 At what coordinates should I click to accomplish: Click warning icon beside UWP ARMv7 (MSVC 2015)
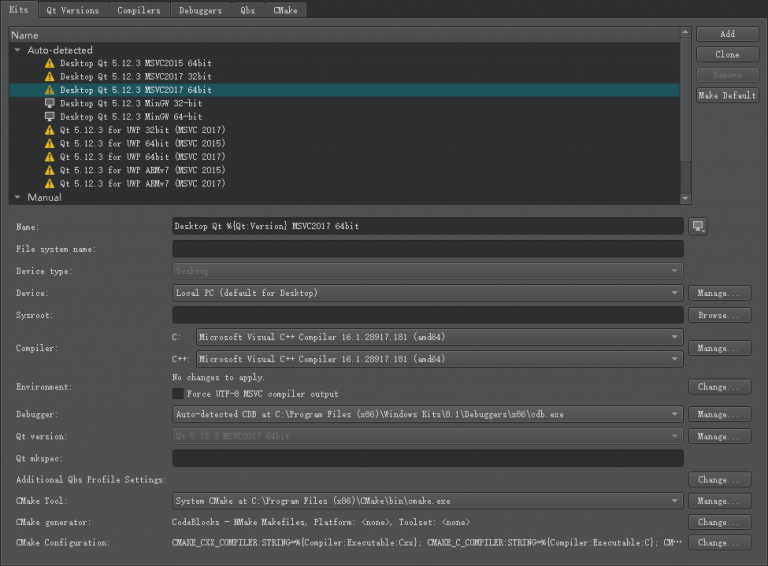(x=49, y=170)
